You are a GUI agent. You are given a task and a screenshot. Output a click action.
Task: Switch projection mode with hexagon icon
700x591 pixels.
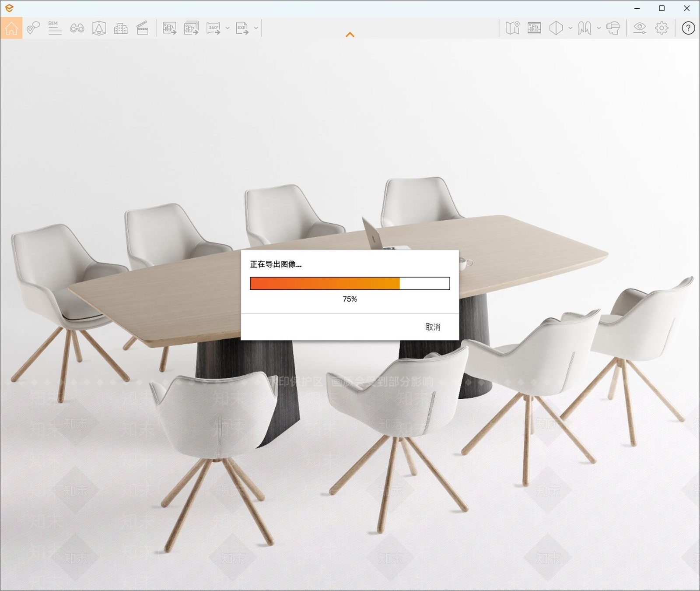click(556, 28)
